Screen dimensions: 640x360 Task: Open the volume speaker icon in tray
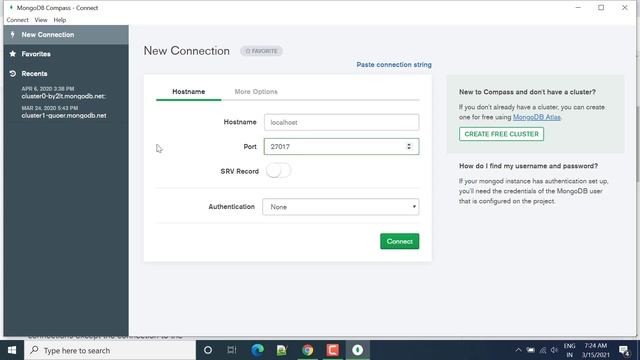[x=554, y=350]
